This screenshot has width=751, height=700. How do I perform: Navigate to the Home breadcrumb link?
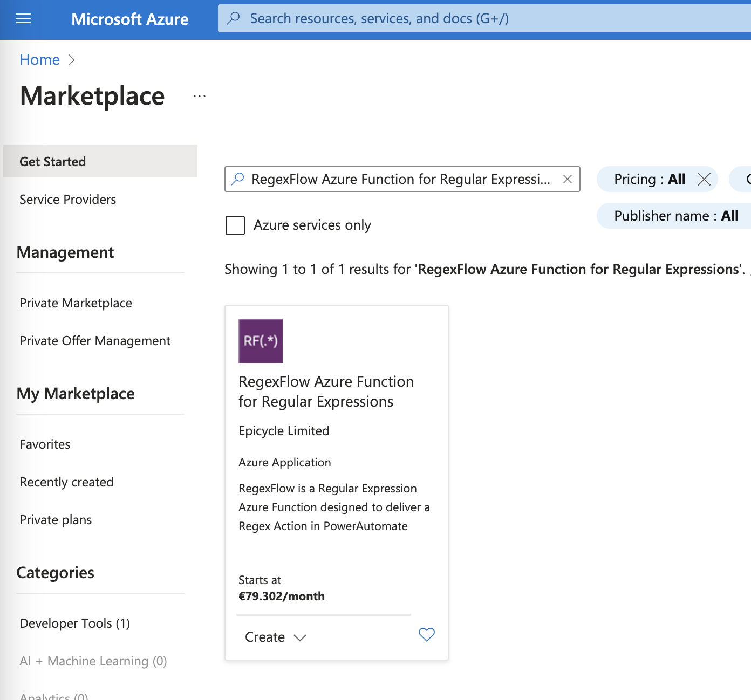coord(39,60)
